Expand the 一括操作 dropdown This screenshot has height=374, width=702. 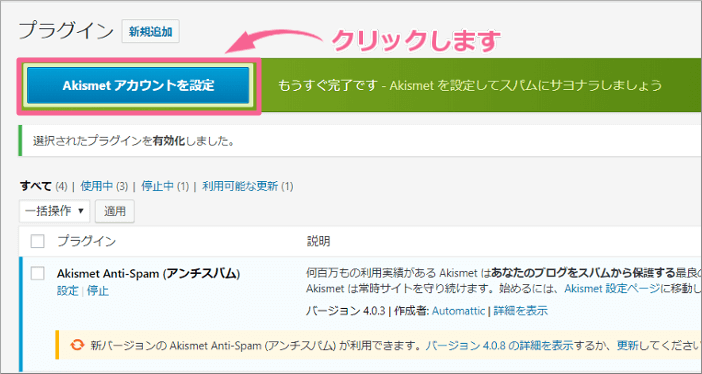coord(55,211)
